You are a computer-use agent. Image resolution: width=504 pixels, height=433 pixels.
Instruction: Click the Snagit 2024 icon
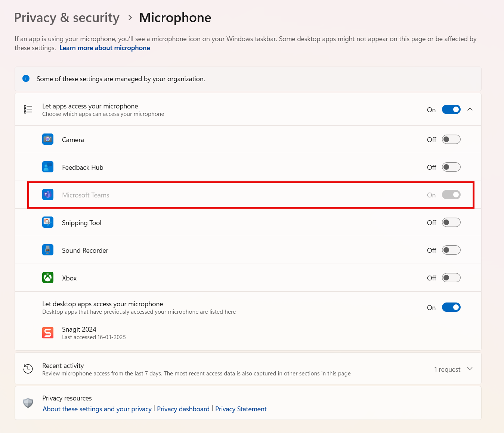(x=48, y=332)
